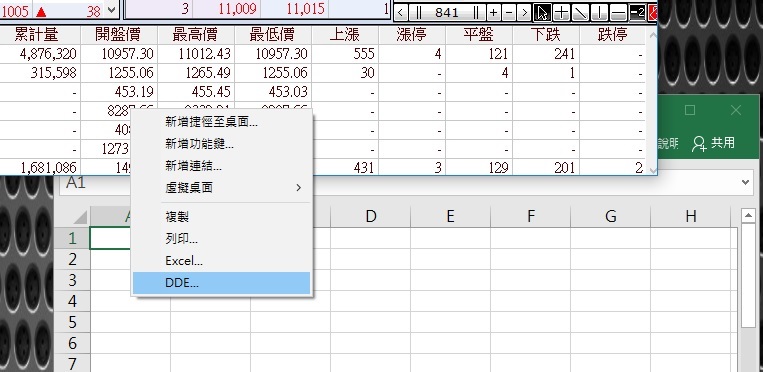Screen dimensions: 763x372
Task: Click the Excel Name Box showing A1
Action: [95, 183]
